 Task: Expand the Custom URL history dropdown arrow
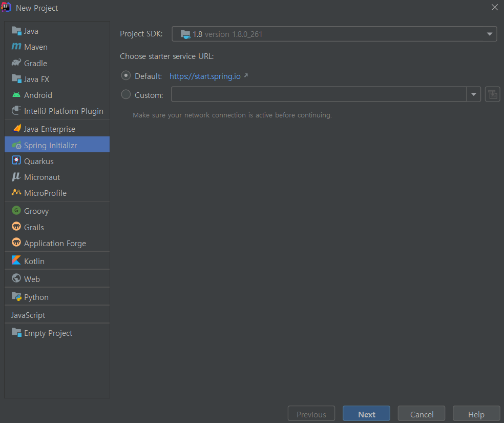[473, 94]
